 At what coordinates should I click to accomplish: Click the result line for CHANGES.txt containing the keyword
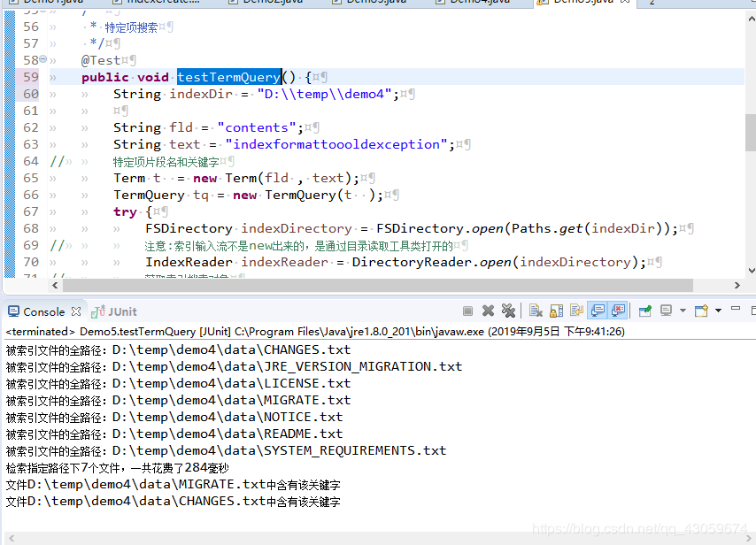click(x=174, y=502)
